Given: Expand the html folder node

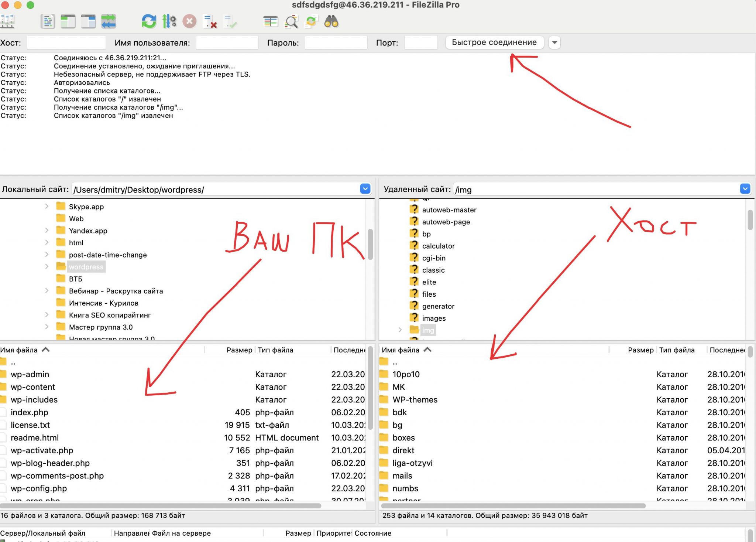Looking at the screenshot, I should [x=47, y=242].
